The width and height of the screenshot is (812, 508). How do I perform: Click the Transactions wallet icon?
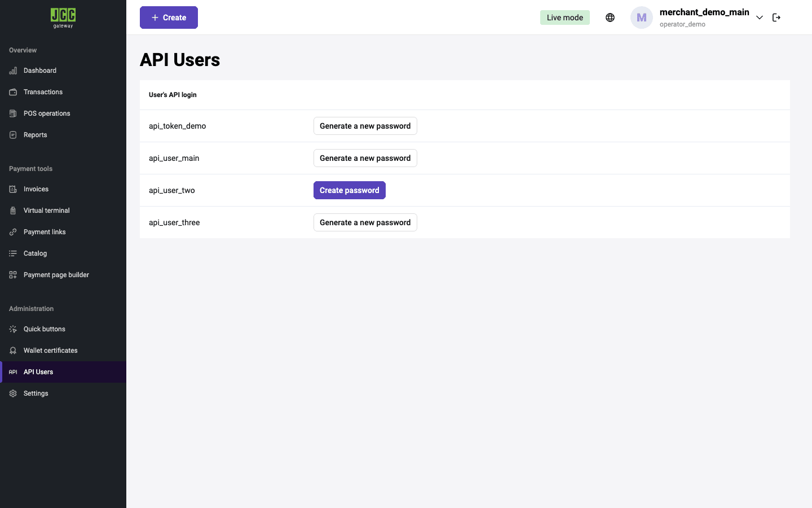coord(13,92)
